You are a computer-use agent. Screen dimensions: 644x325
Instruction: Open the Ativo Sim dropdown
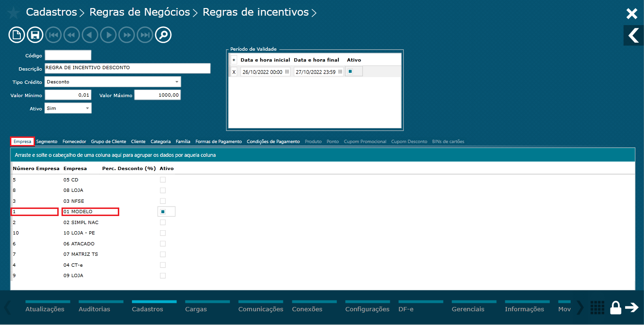[88, 108]
